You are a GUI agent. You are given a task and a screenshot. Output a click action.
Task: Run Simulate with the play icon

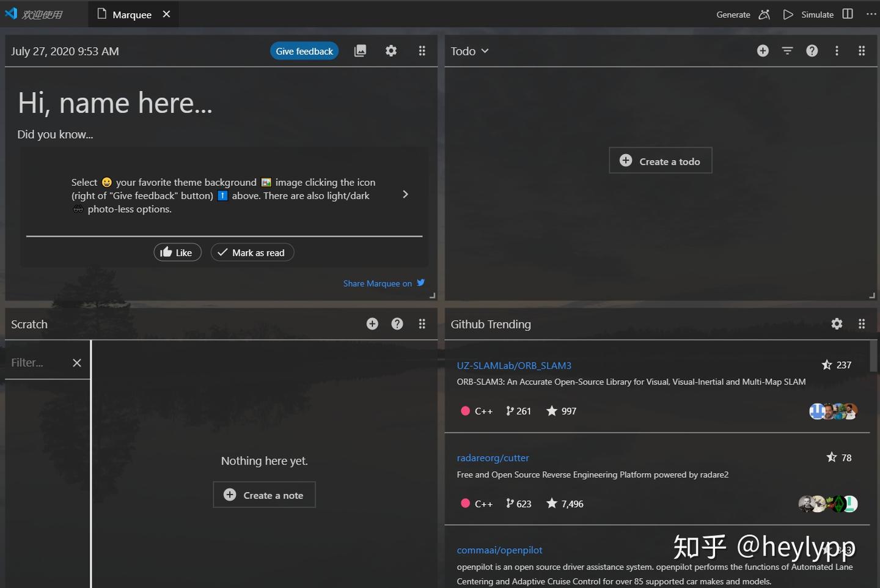(x=788, y=14)
